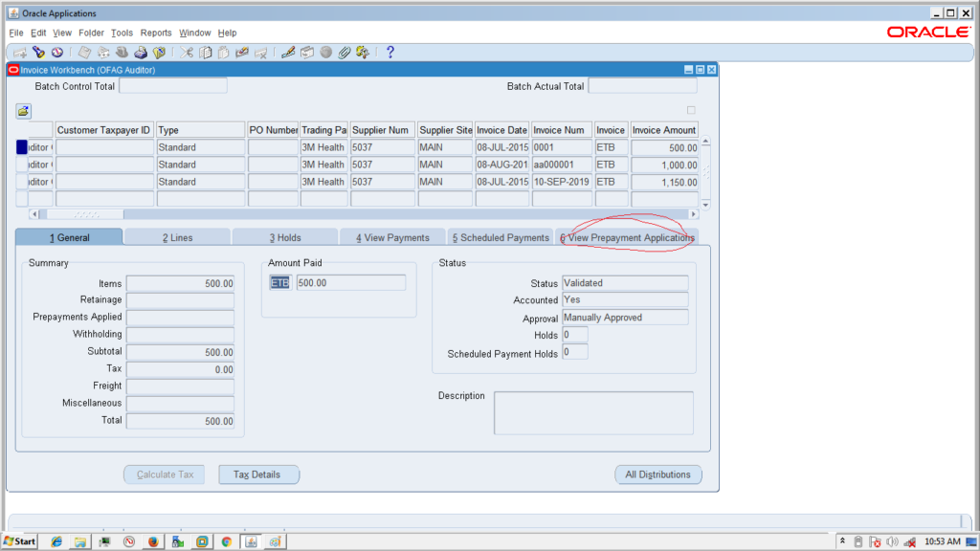The width and height of the screenshot is (980, 551).
Task: Switch to the 5 Scheduled Payments tab
Action: pyautogui.click(x=501, y=237)
